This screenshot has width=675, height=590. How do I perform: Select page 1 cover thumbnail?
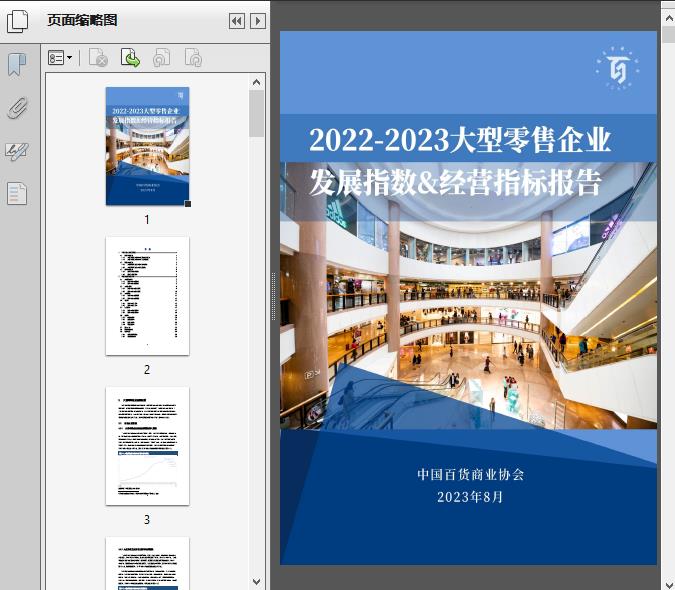point(148,146)
